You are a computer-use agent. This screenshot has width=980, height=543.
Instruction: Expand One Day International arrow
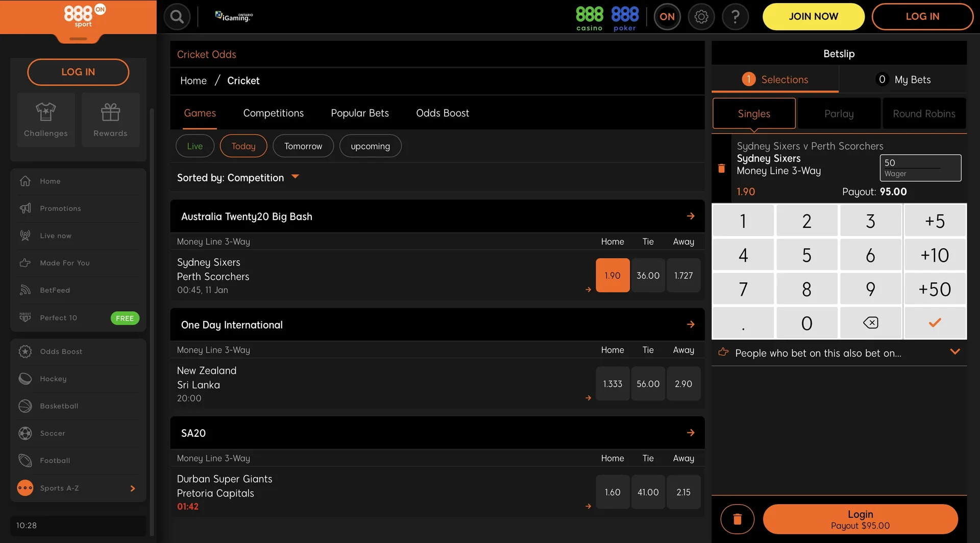[691, 324]
